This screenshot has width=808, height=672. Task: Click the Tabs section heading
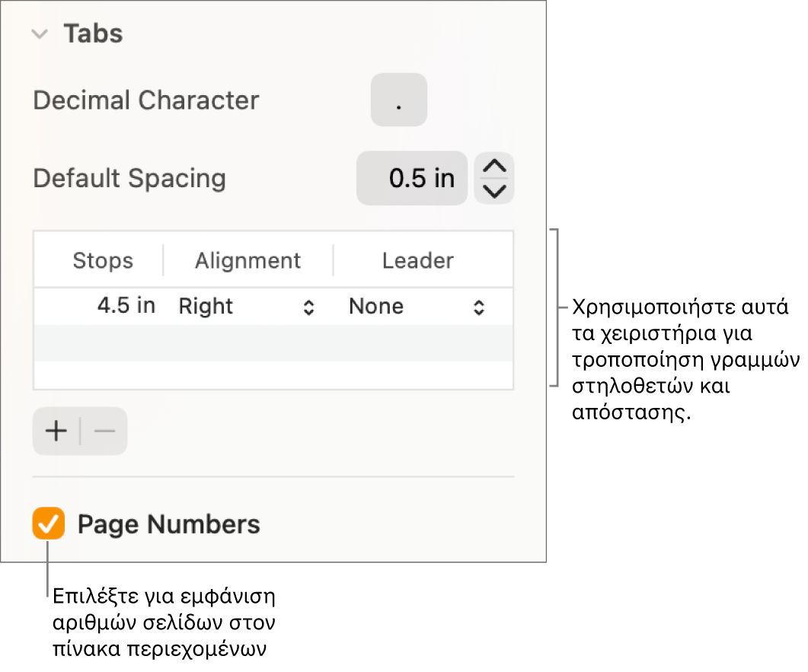click(x=93, y=34)
